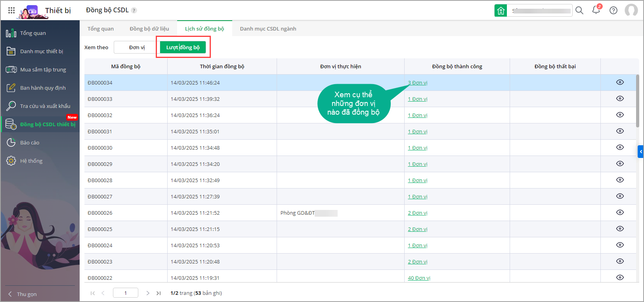Open 2 Đơn vị link for ĐB000023
Viewport: 644px width, 302px height.
click(418, 262)
